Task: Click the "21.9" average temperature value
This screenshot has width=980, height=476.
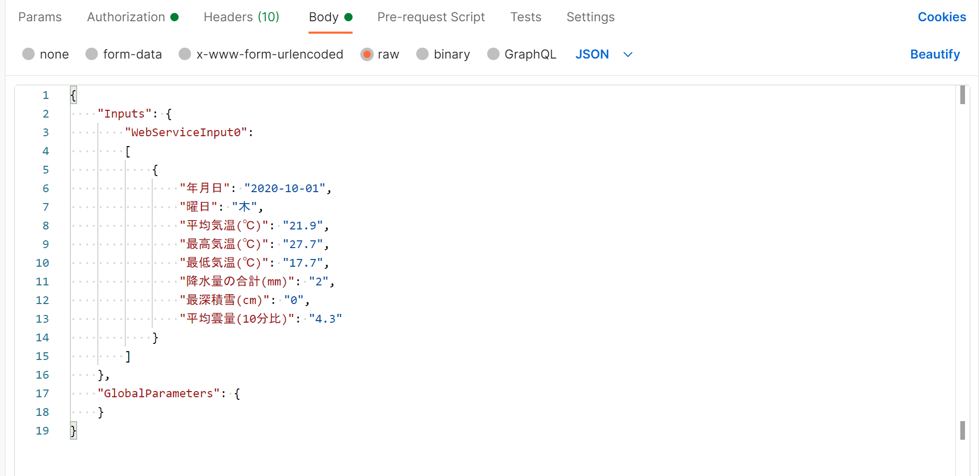Action: coord(302,226)
